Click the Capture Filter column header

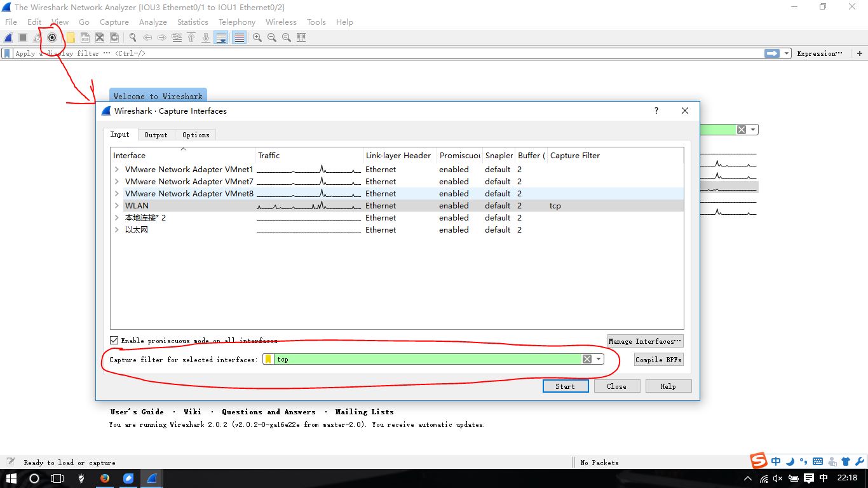[615, 155]
